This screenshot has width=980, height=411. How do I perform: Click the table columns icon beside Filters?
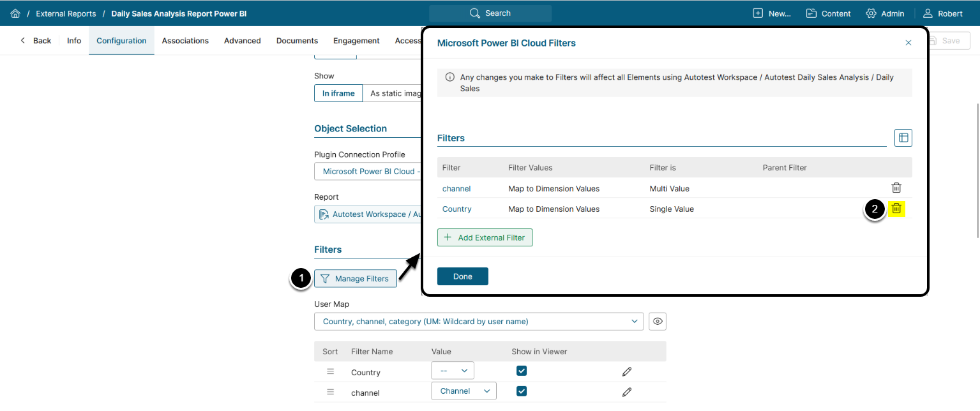[903, 138]
